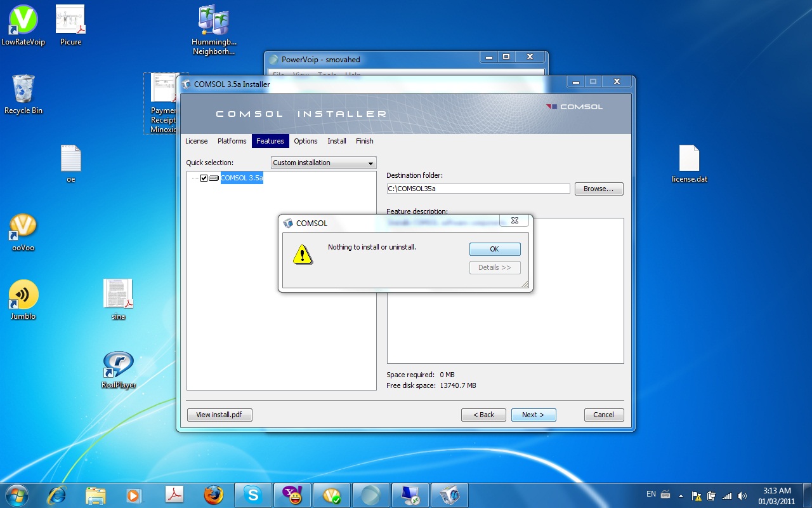812x508 pixels.
Task: Open LowRateVoip desktop shortcut
Action: point(23,27)
